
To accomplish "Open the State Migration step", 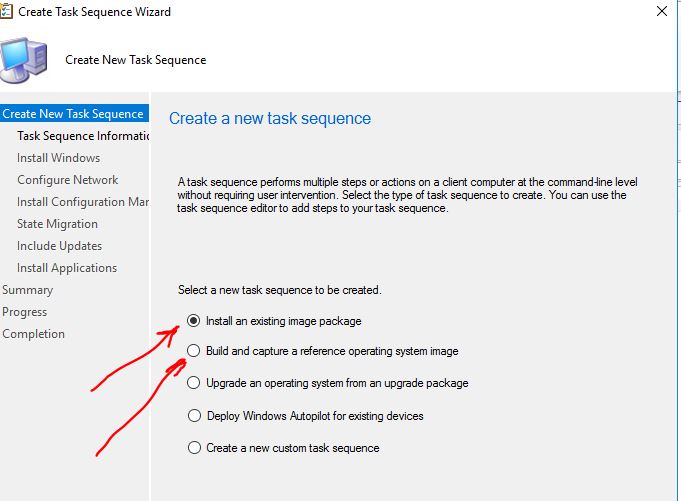I will point(57,224).
